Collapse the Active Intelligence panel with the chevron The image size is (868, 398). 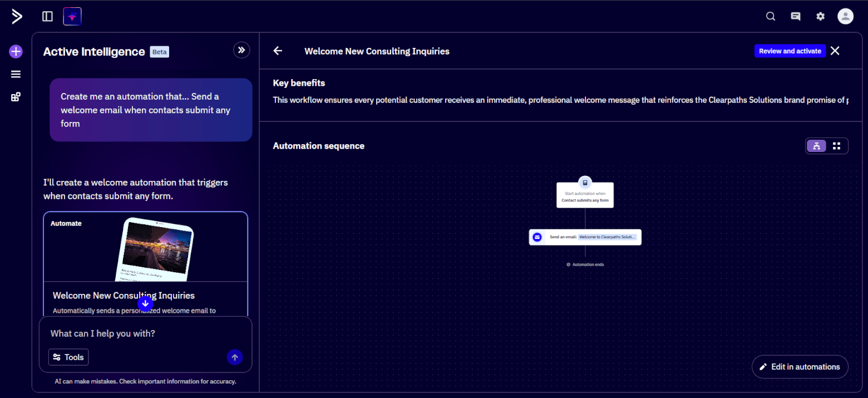[241, 50]
